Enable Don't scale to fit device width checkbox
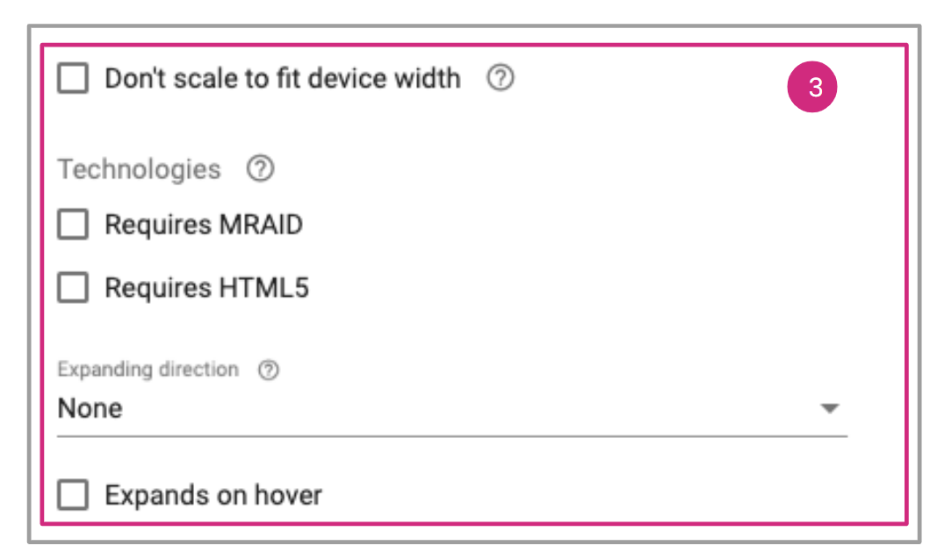The image size is (930, 560). pyautogui.click(x=73, y=79)
